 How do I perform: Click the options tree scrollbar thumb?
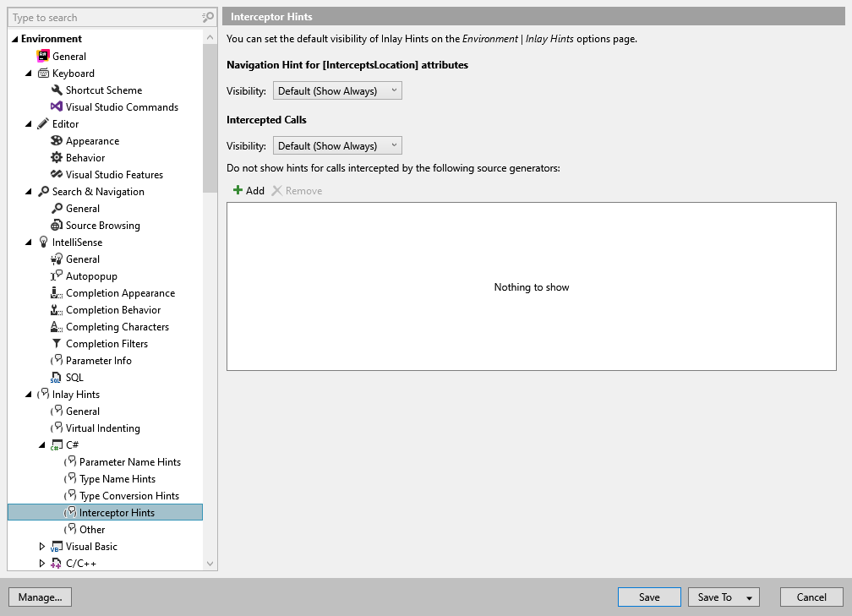coord(210,118)
